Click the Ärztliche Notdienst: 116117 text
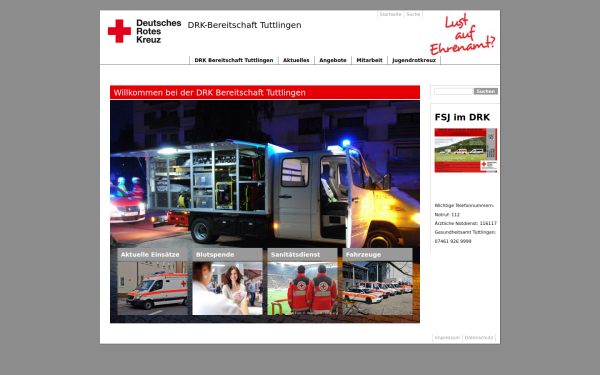The width and height of the screenshot is (600, 375). [x=465, y=223]
